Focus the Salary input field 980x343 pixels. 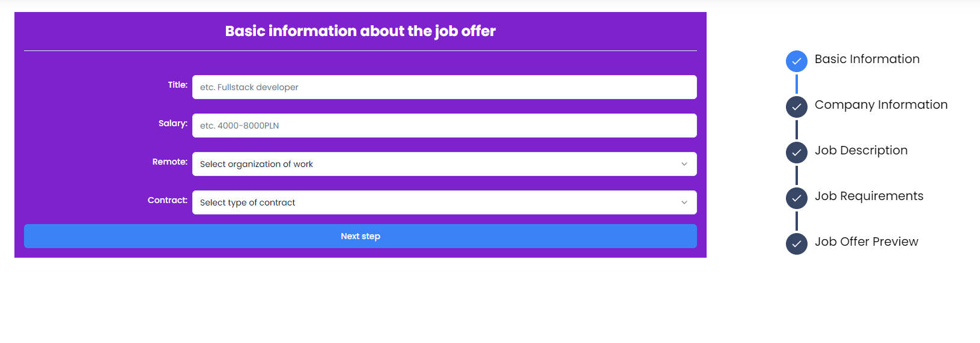444,126
